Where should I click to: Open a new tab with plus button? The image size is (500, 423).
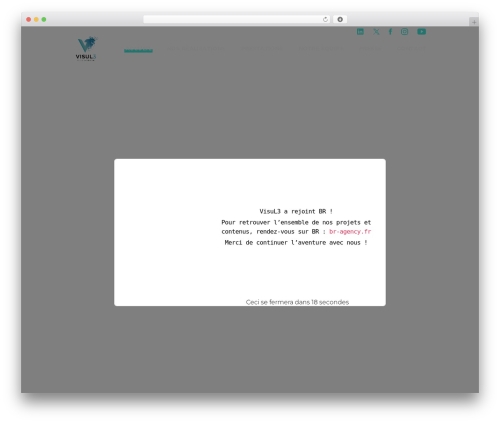coord(474,22)
